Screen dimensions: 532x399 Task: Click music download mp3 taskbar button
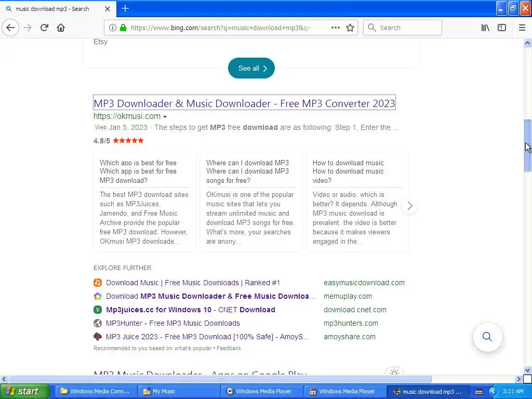pyautogui.click(x=429, y=392)
